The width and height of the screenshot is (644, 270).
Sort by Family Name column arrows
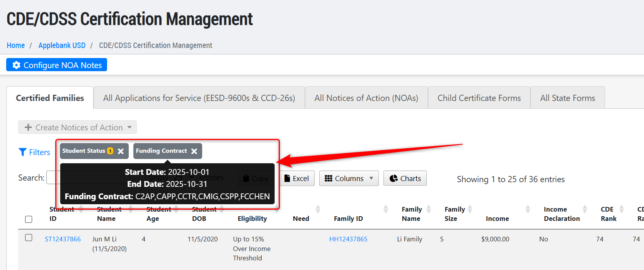click(429, 209)
